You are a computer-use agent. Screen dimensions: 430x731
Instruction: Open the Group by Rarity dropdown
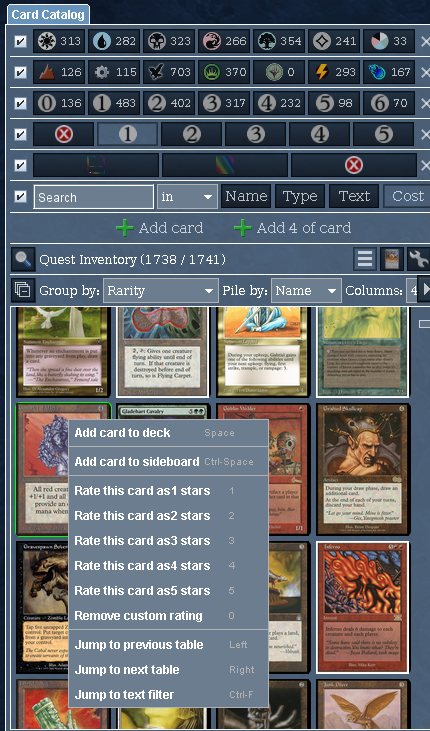pos(160,291)
